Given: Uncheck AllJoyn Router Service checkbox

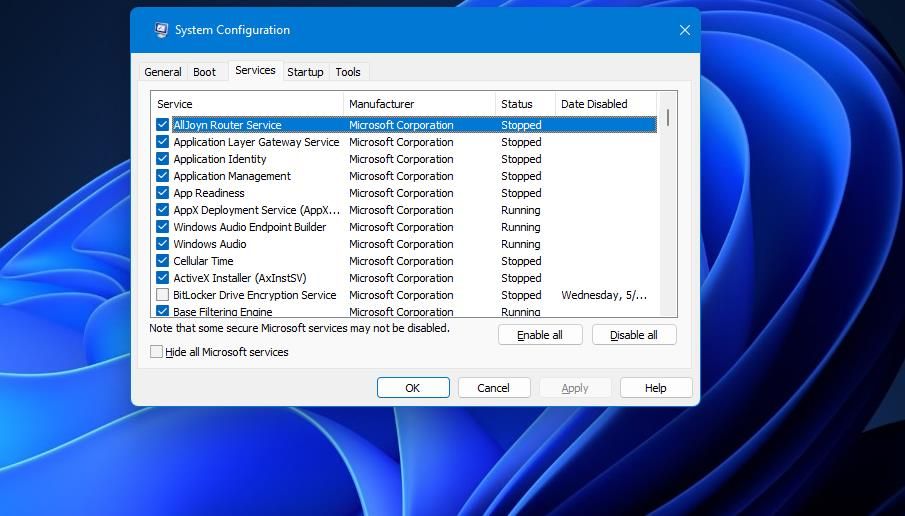Looking at the screenshot, I should click(162, 125).
